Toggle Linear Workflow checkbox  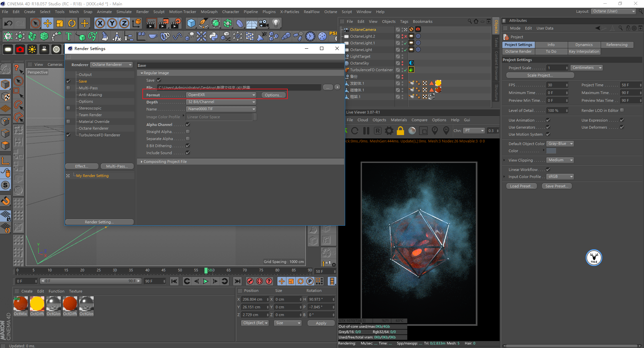pos(548,169)
